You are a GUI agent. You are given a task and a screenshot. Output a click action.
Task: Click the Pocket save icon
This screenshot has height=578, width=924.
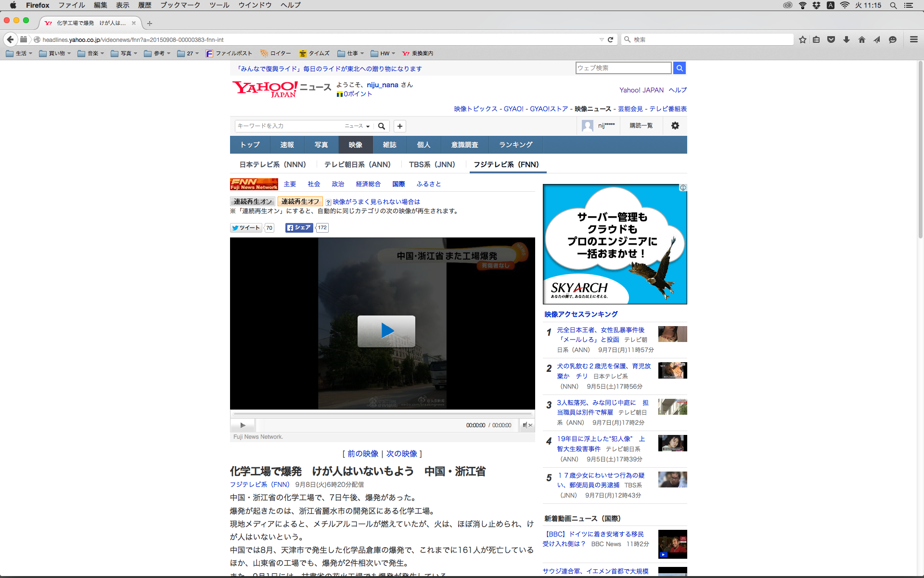coord(831,39)
